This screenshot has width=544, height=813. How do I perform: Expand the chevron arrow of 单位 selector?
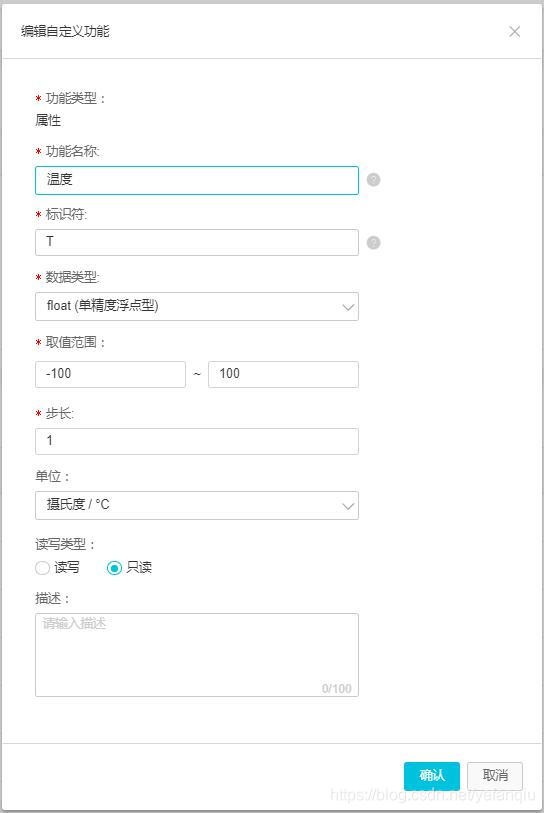[x=348, y=506]
